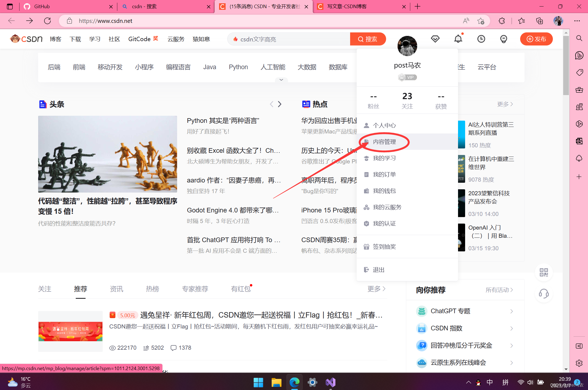Viewport: 588px width, 390px height.
Task: Click the browser forward arrow
Action: [29, 21]
